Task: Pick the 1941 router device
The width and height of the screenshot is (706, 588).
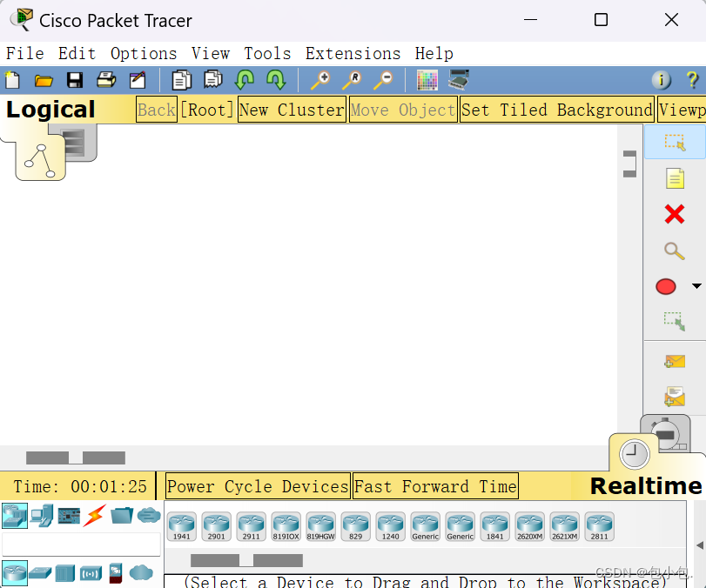Action: tap(182, 526)
